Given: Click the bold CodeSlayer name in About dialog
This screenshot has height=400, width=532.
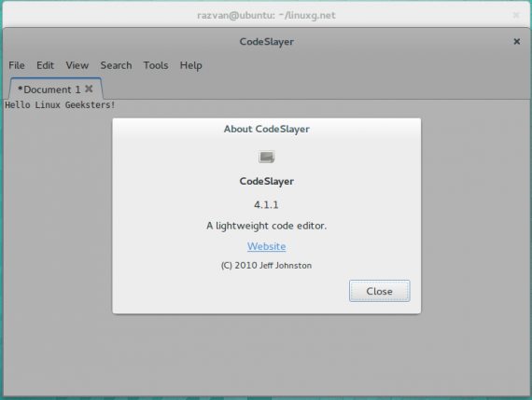Looking at the screenshot, I should click(x=267, y=182).
